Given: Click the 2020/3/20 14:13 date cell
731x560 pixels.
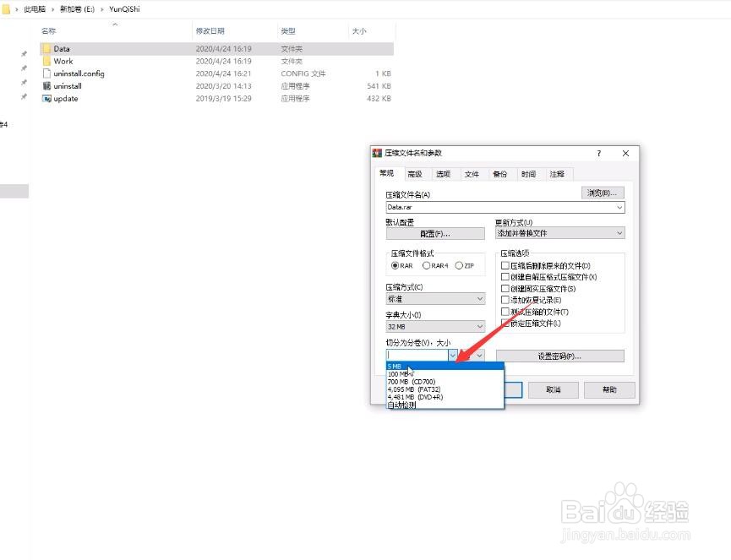Looking at the screenshot, I should 223,85.
